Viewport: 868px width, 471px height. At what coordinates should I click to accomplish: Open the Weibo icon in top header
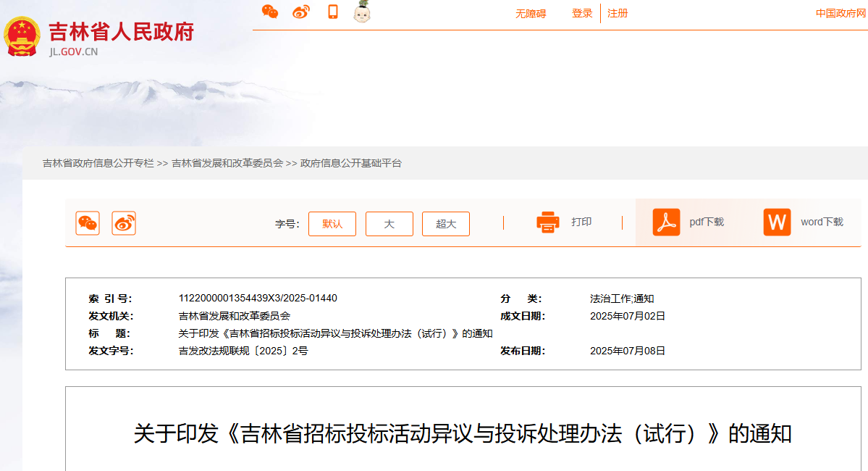coord(301,12)
